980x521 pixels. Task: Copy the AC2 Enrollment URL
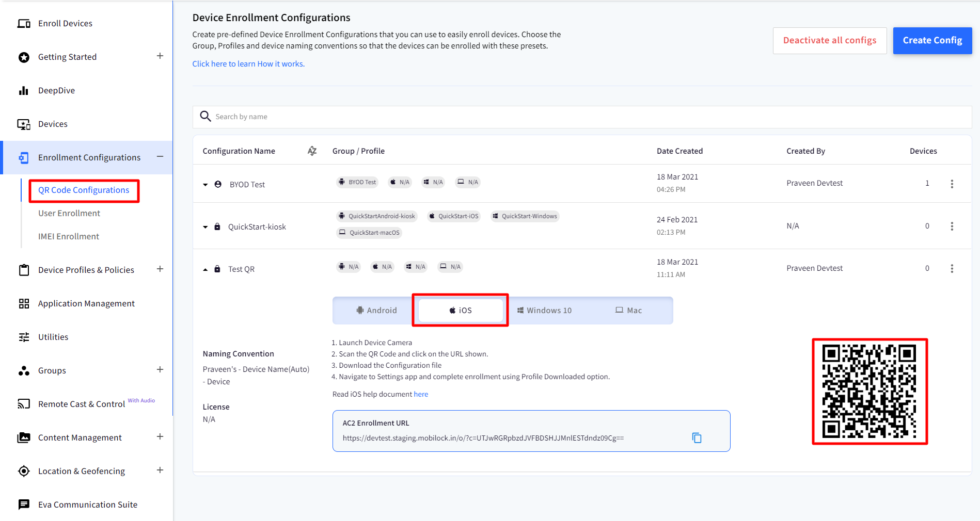697,438
